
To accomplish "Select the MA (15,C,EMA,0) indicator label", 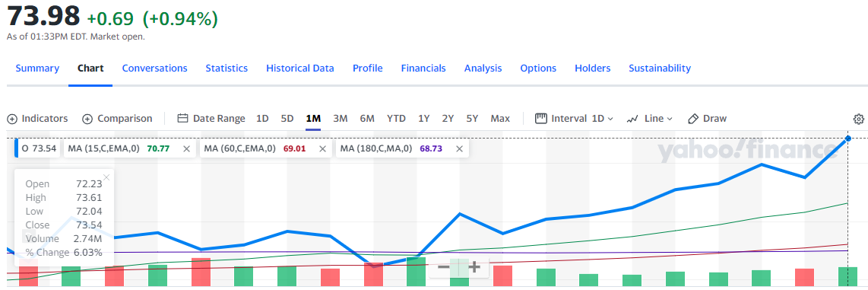I will tap(103, 148).
